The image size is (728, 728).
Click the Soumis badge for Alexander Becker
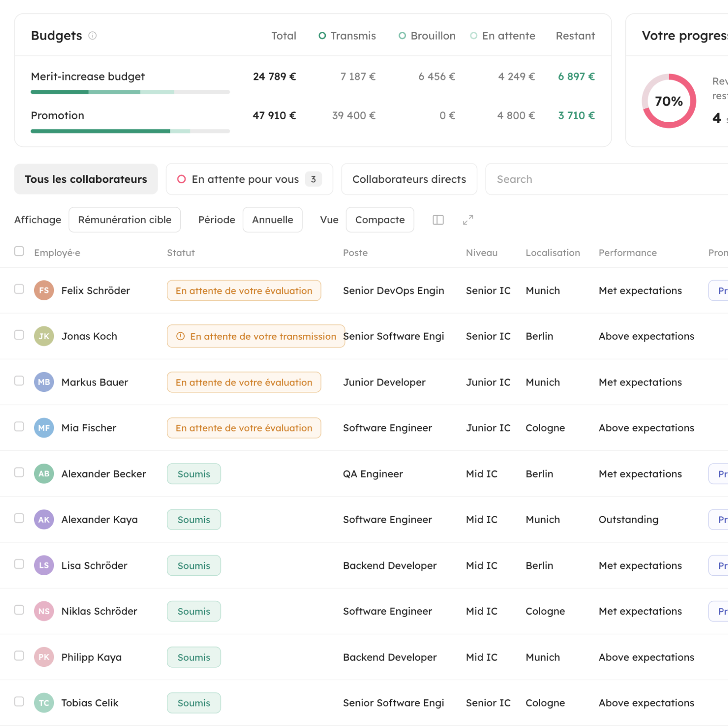194,474
